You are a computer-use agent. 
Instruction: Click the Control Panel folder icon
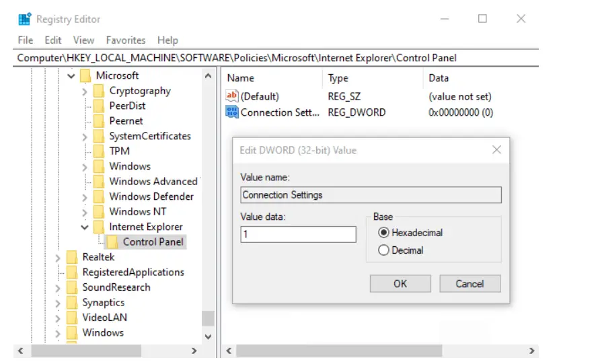pyautogui.click(x=112, y=242)
